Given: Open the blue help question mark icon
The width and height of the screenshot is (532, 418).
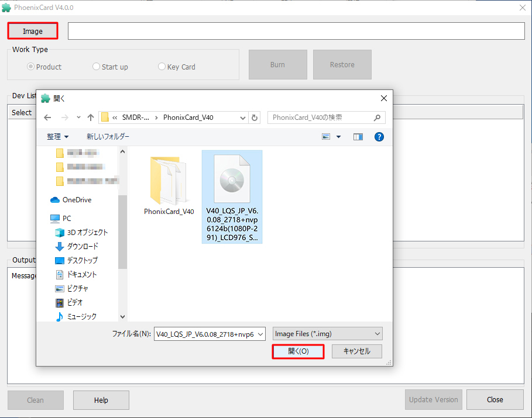Looking at the screenshot, I should tap(379, 137).
